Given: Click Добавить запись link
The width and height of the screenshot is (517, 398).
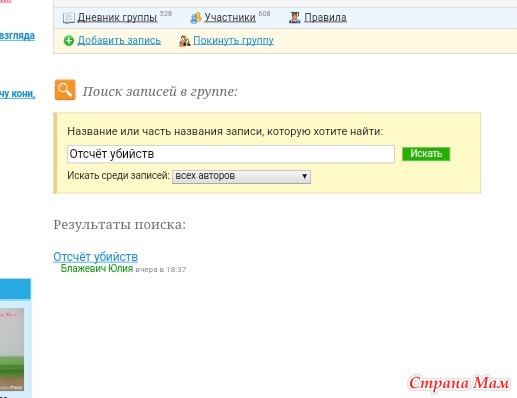Looking at the screenshot, I should [119, 40].
